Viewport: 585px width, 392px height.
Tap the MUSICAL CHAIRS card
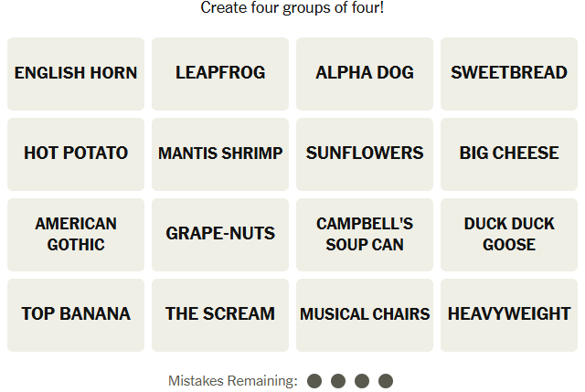pyautogui.click(x=365, y=315)
